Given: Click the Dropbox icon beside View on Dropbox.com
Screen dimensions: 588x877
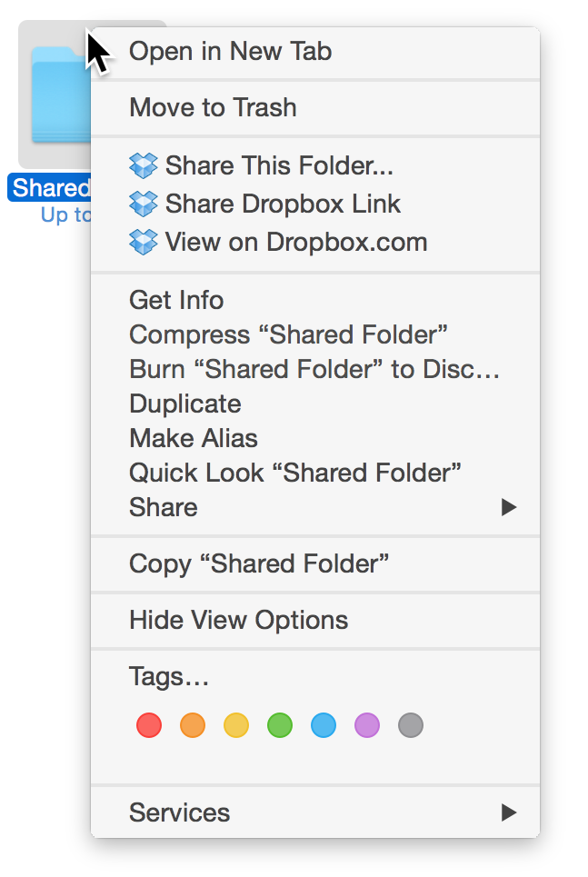Looking at the screenshot, I should coord(144,242).
